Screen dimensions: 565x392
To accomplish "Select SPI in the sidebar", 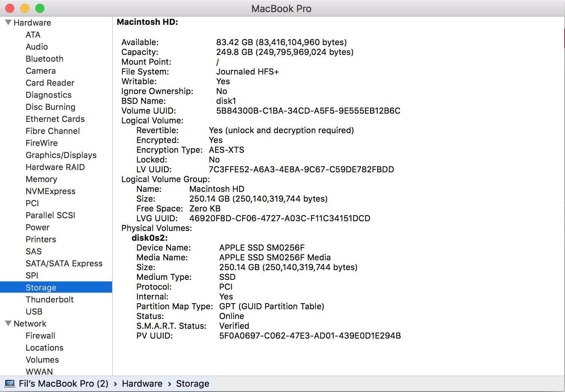I will 32,275.
